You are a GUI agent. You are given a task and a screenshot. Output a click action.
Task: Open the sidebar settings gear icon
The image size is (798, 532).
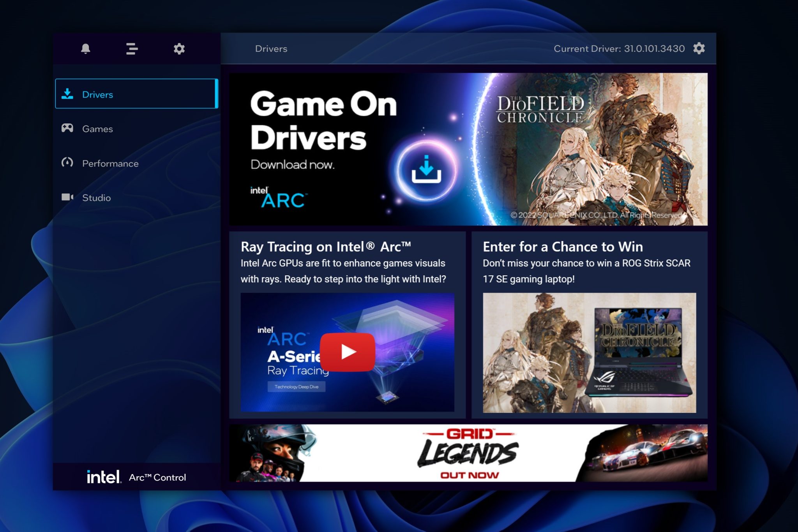click(x=179, y=49)
